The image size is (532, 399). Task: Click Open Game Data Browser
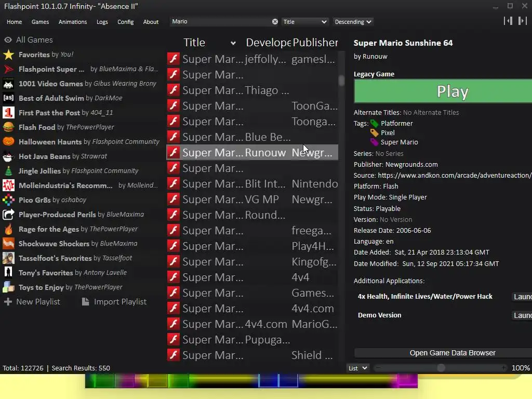click(443, 353)
